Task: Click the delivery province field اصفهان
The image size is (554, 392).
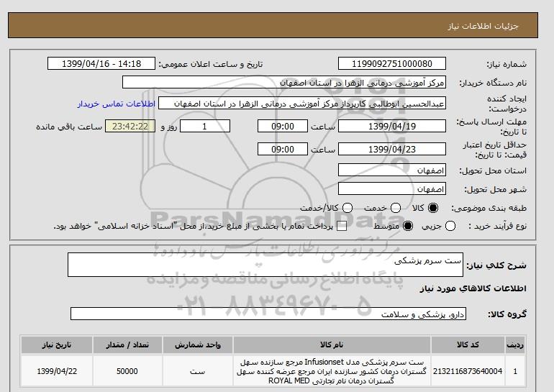Action: [x=392, y=170]
